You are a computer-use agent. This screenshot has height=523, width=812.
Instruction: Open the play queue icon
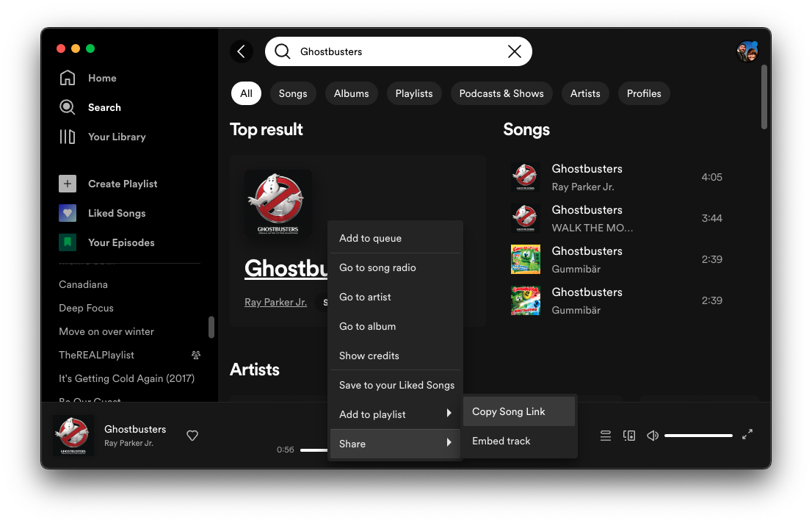[606, 436]
